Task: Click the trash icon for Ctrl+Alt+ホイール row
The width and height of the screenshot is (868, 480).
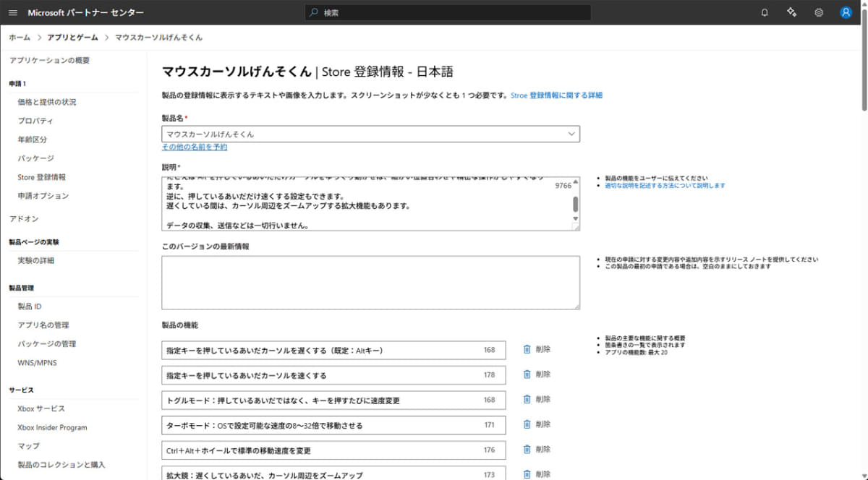Action: click(527, 450)
